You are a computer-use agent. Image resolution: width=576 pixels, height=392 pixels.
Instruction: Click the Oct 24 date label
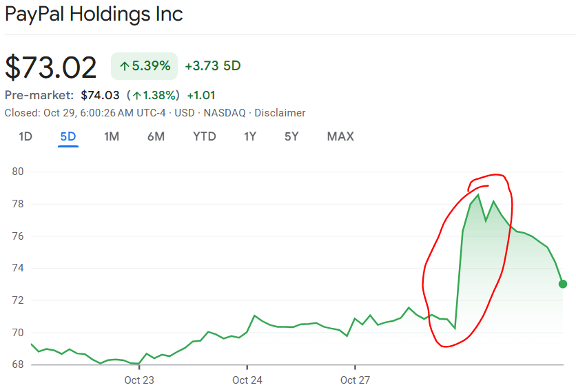point(247,380)
